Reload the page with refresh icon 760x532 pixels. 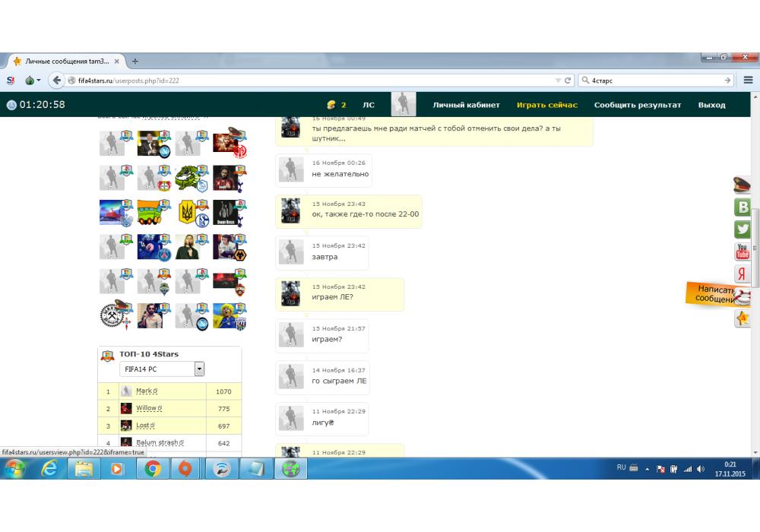(568, 80)
